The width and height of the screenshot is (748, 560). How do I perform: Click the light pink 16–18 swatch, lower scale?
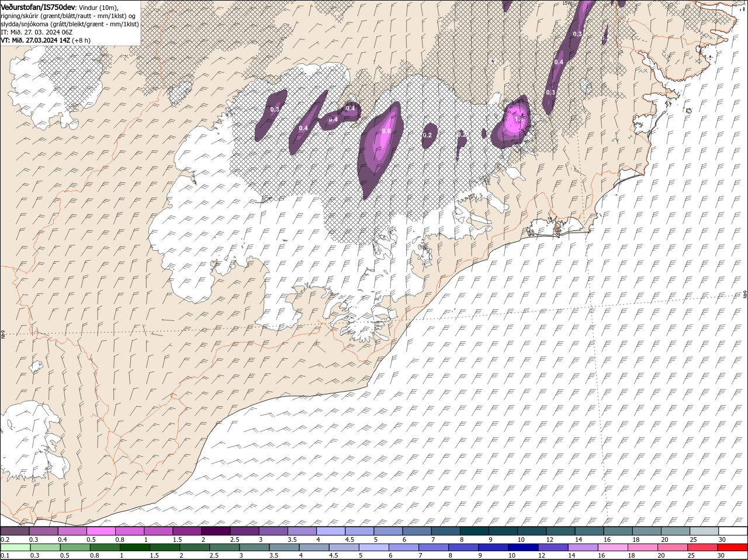[613, 548]
